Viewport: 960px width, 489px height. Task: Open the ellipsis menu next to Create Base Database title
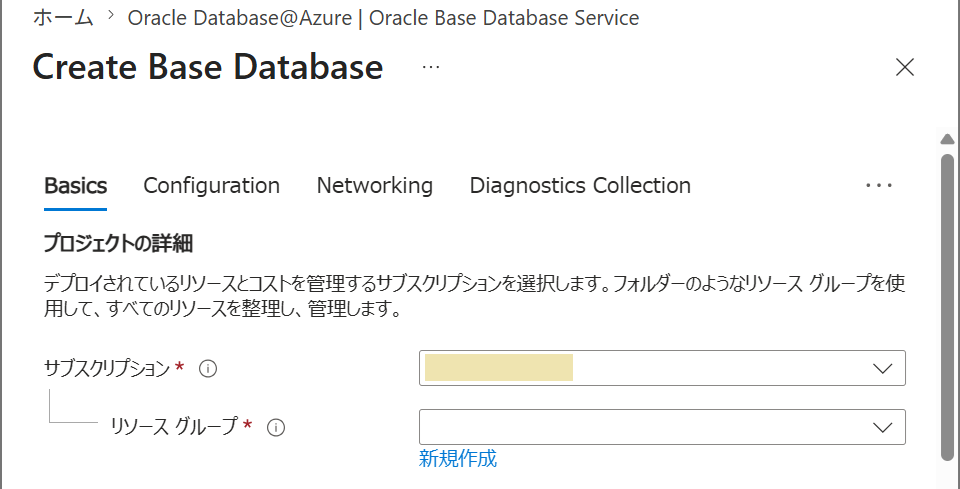[431, 67]
